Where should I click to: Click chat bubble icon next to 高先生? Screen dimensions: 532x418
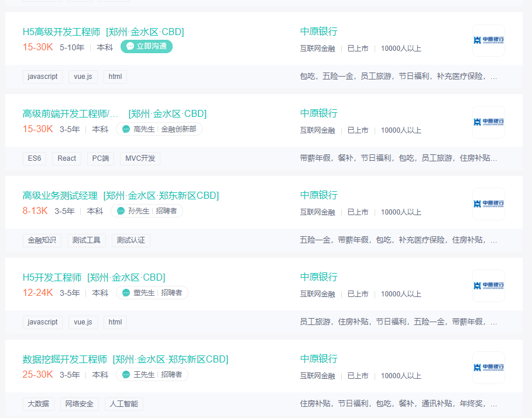click(126, 129)
